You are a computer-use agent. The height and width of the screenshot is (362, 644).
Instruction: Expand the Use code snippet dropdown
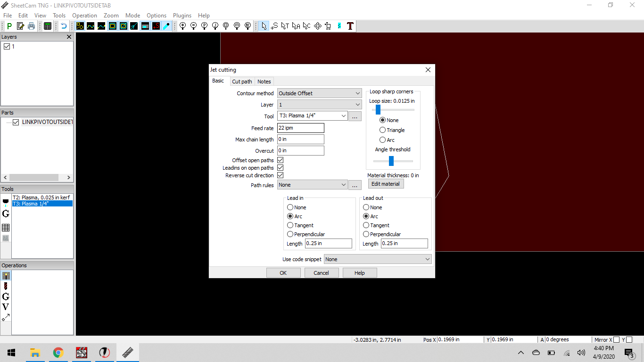(377, 259)
